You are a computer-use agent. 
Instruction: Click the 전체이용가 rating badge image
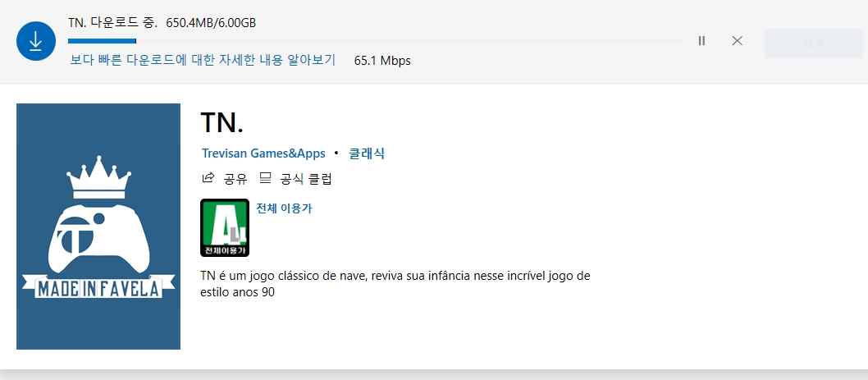[x=225, y=227]
